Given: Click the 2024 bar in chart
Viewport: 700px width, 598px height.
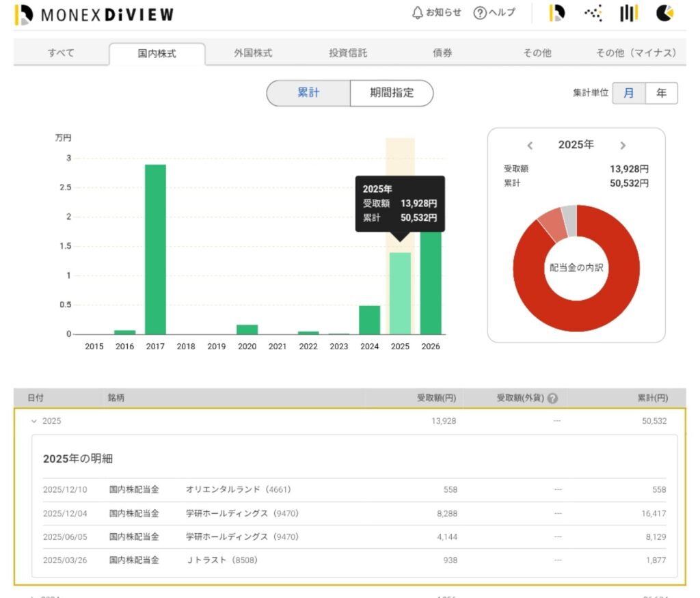Looking at the screenshot, I should (x=370, y=320).
